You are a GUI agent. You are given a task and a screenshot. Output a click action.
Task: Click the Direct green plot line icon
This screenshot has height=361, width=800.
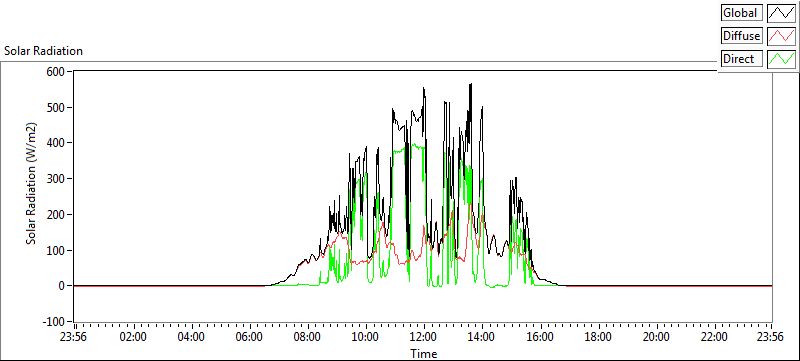(782, 59)
